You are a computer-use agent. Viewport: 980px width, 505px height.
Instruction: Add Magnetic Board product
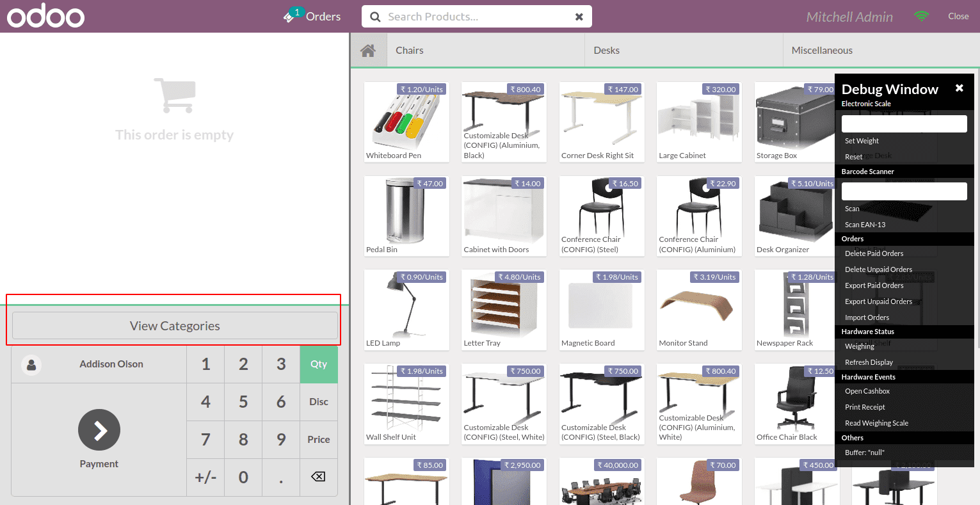[602, 310]
